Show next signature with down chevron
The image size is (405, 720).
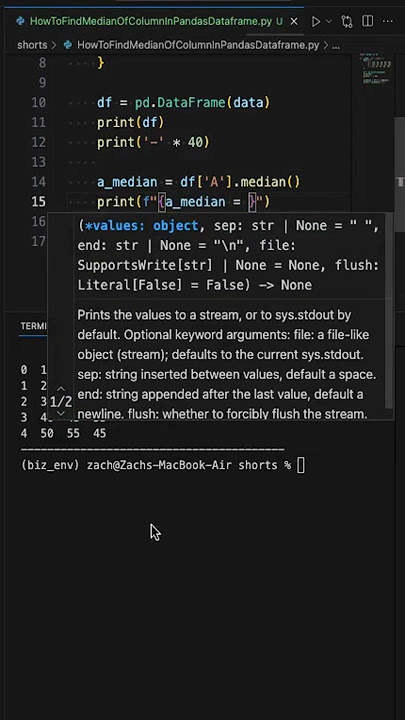(x=61, y=413)
